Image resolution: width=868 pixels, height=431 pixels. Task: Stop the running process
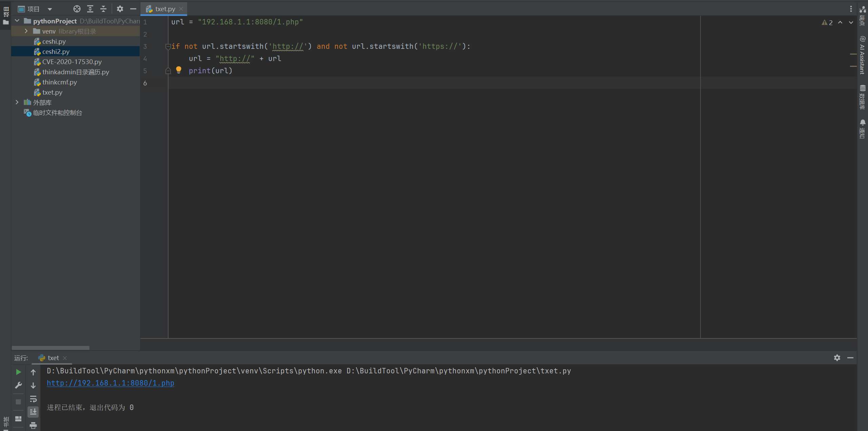(x=19, y=402)
